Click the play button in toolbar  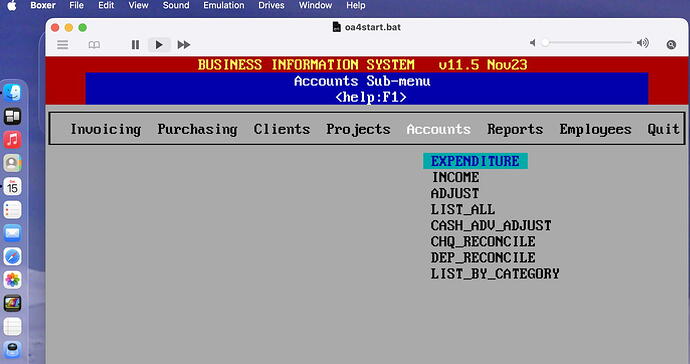[x=159, y=45]
